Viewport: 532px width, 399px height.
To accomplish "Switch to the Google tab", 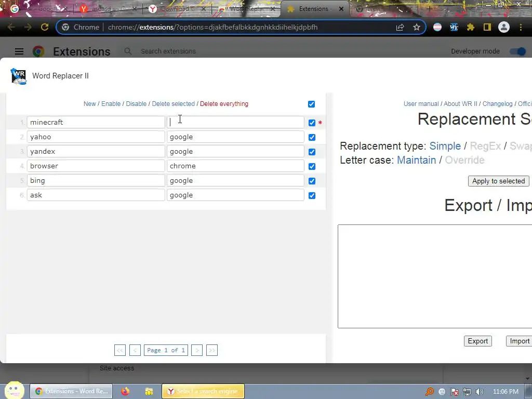I will (39, 9).
